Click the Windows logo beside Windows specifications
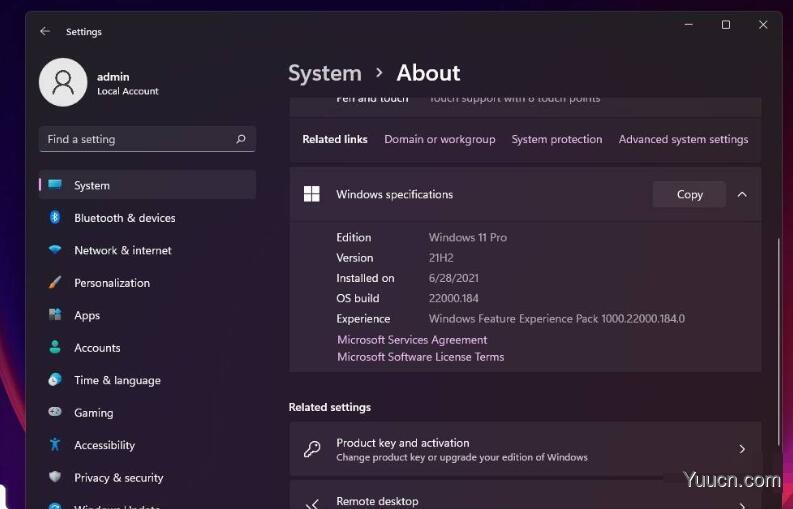 tap(312, 194)
